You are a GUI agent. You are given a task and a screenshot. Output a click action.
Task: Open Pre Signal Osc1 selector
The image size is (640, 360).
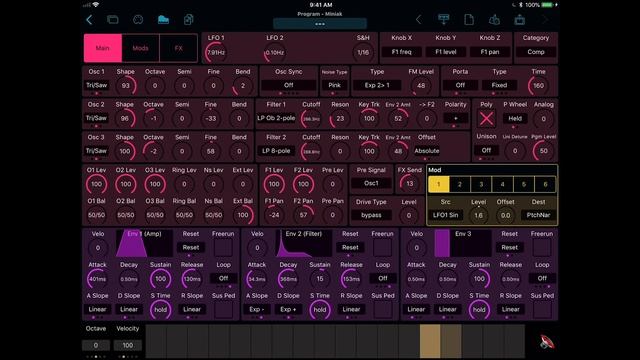pyautogui.click(x=371, y=183)
